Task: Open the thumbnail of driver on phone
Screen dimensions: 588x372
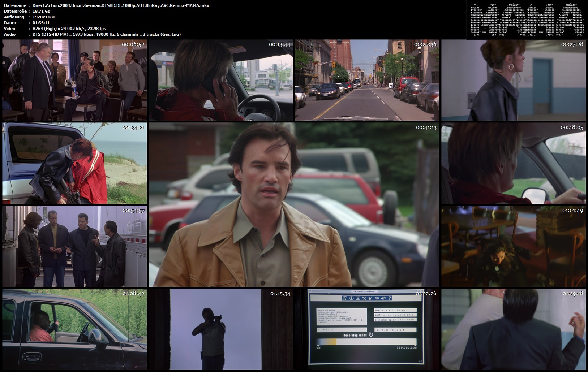Action: coord(221,80)
